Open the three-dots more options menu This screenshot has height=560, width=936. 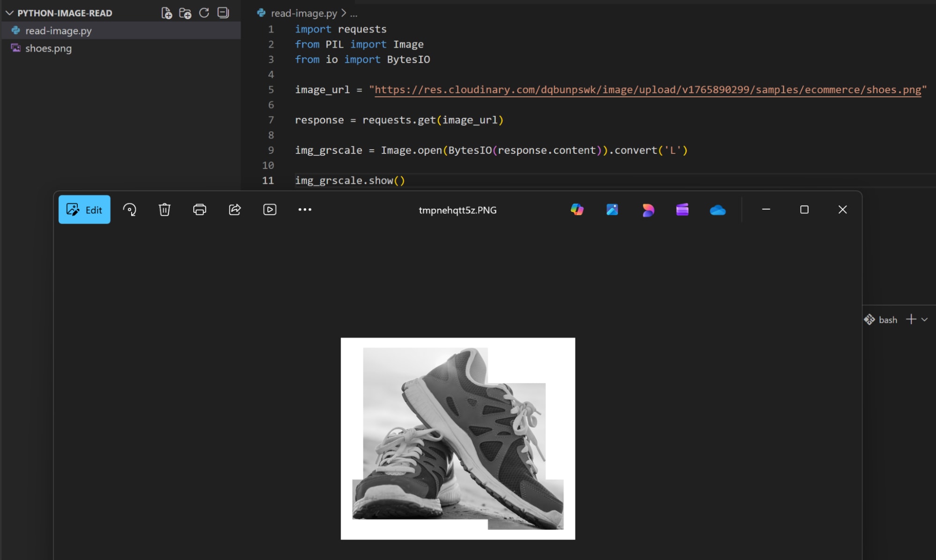[305, 210]
